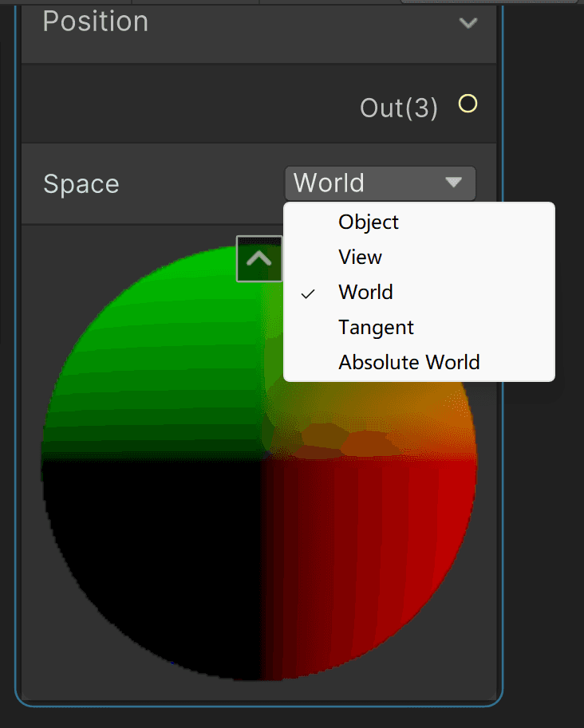Open the Space dropdown showing World
Viewport: 584px width, 728px height.
tap(380, 183)
